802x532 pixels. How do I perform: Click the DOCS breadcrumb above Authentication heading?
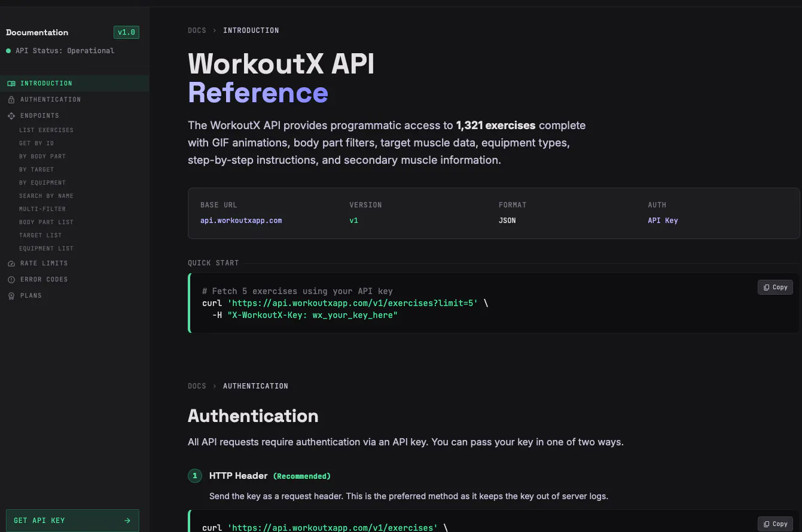pyautogui.click(x=197, y=386)
